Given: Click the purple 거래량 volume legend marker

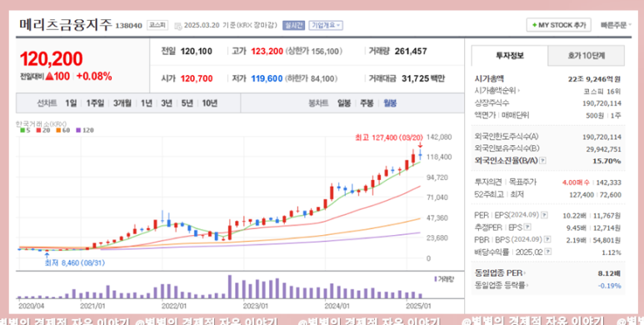Looking at the screenshot, I should pos(436,279).
